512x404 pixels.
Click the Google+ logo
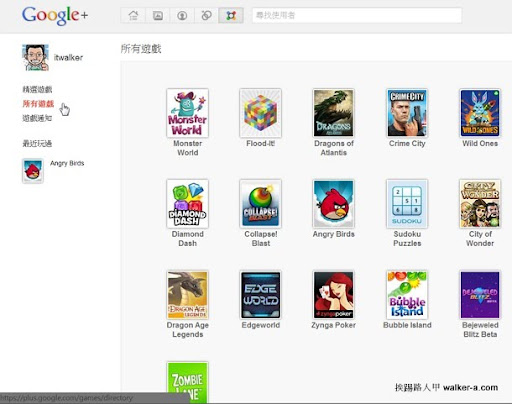(55, 16)
